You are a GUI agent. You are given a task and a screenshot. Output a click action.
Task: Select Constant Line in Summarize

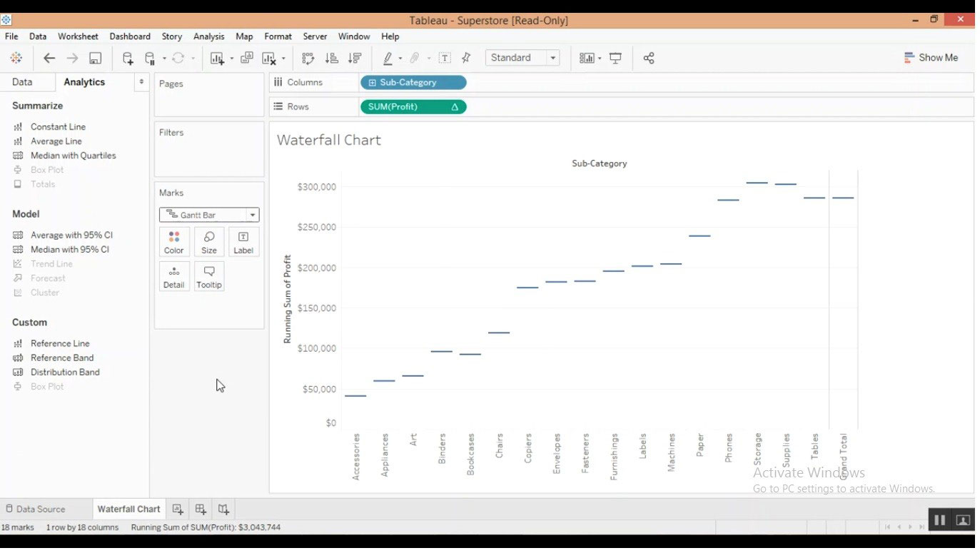click(58, 127)
